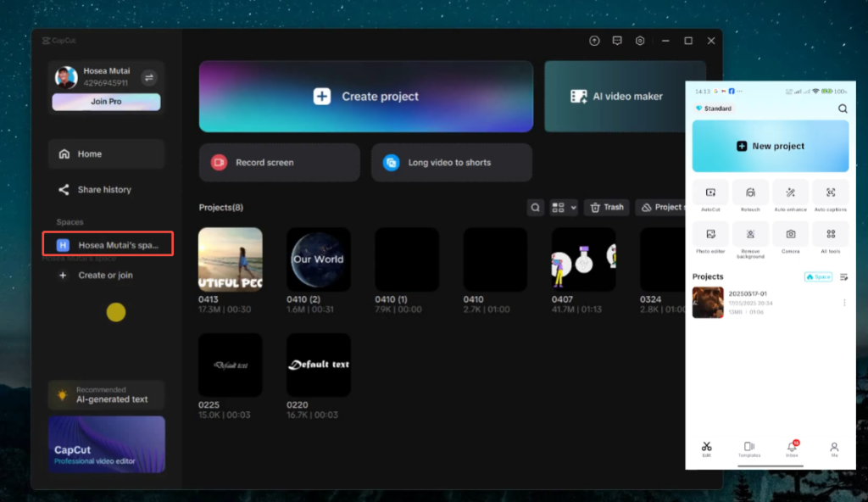Click the 0413 project name text
868x502 pixels.
click(209, 299)
